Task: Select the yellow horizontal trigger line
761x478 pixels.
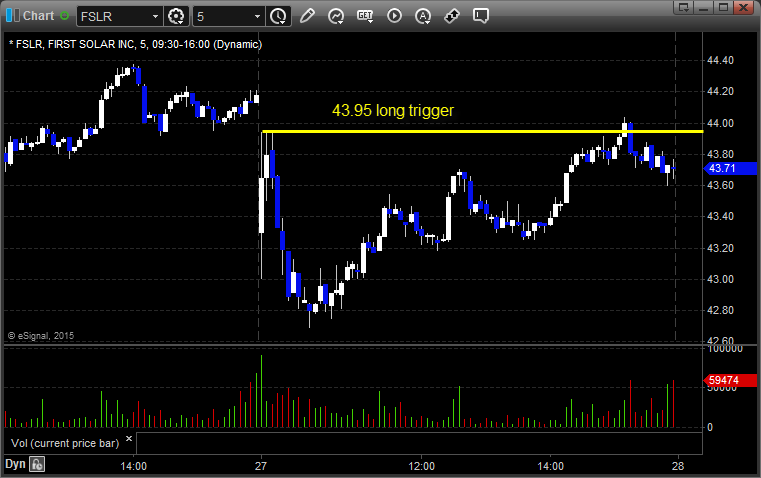Action: [x=482, y=132]
